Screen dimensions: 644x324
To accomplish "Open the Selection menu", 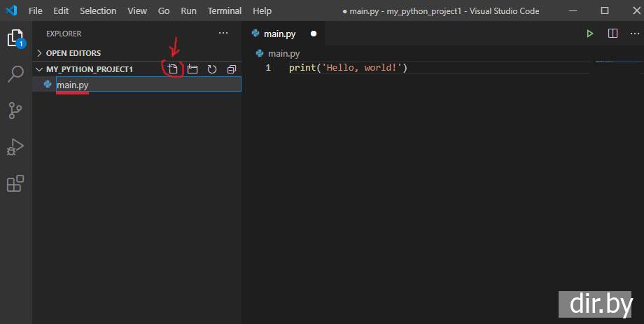I will [98, 10].
